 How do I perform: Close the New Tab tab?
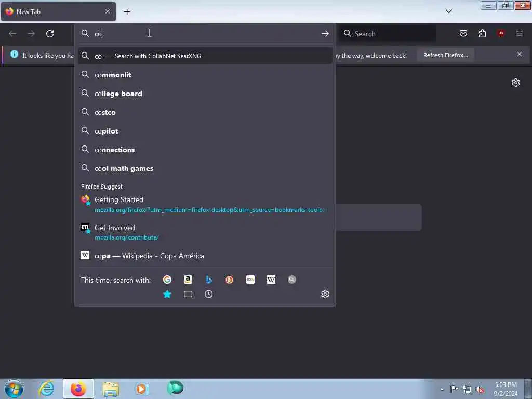pos(107,11)
